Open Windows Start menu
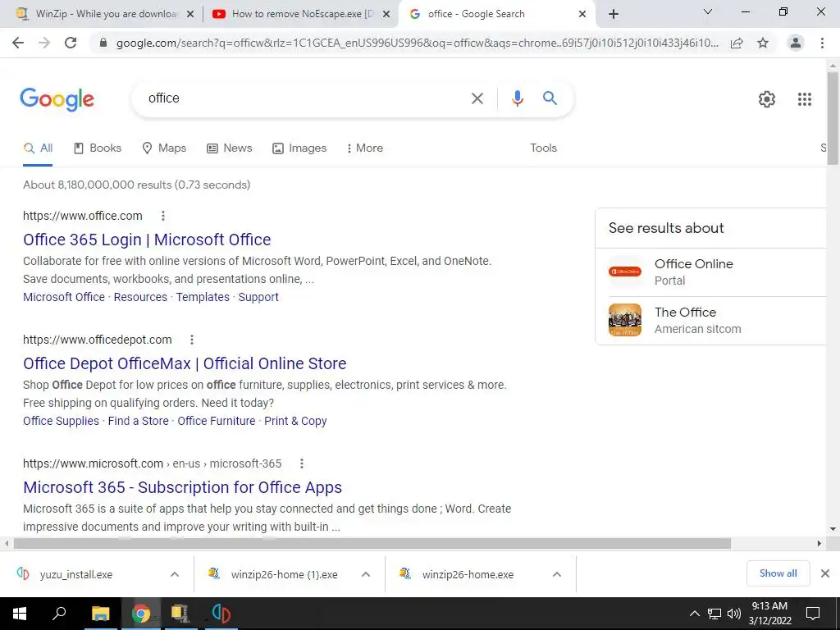Image resolution: width=840 pixels, height=630 pixels. (x=20, y=614)
